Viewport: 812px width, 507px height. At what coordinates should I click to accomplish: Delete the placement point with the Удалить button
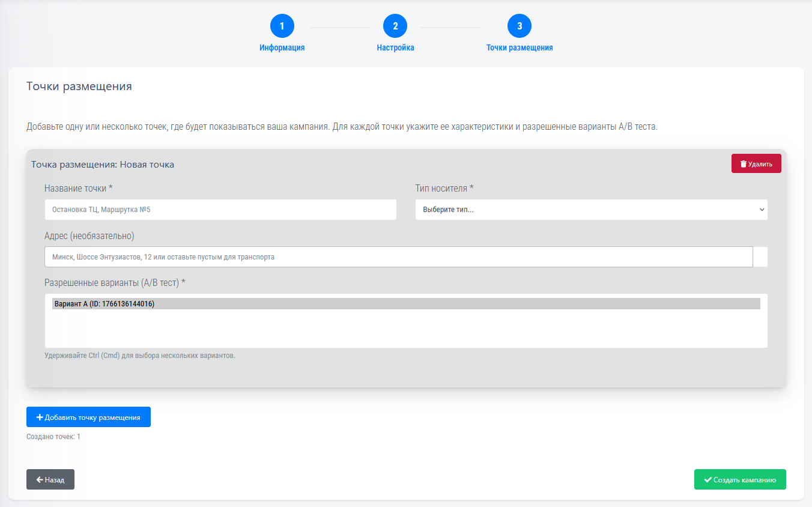[x=756, y=164]
